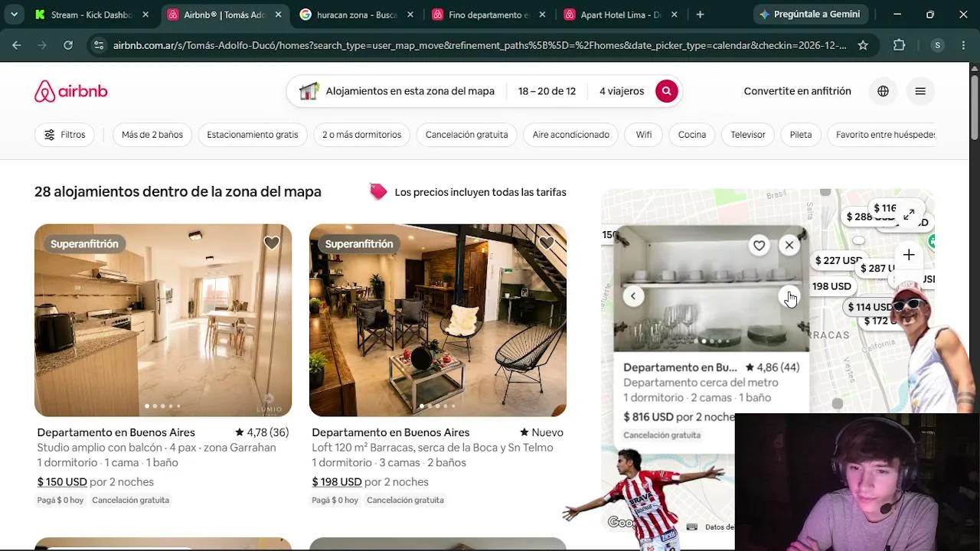Click the red search magnifier button
The width and height of the screenshot is (980, 551).
pos(666,91)
